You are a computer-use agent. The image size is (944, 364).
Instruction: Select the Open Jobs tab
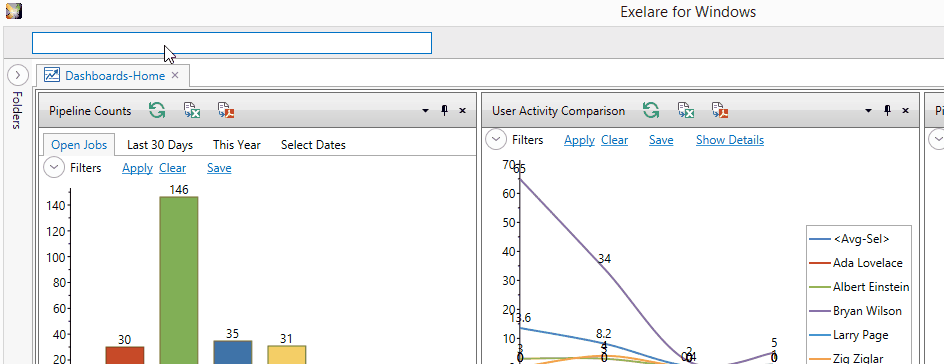79,145
